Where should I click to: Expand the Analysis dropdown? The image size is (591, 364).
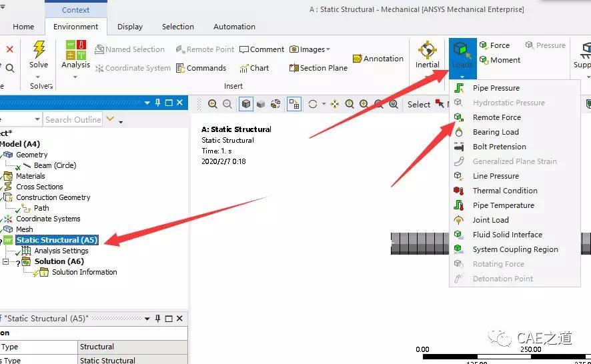point(75,77)
